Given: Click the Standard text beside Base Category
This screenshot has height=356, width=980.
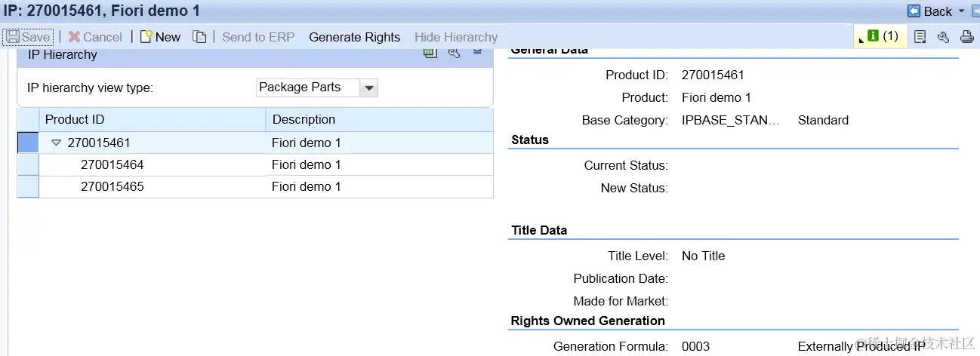Looking at the screenshot, I should click(x=823, y=120).
